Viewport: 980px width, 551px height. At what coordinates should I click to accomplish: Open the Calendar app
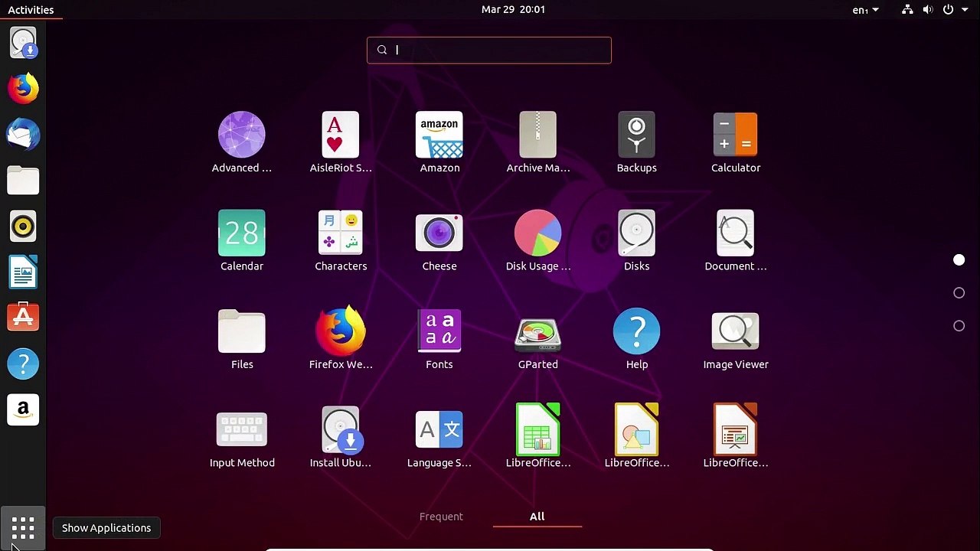242,240
